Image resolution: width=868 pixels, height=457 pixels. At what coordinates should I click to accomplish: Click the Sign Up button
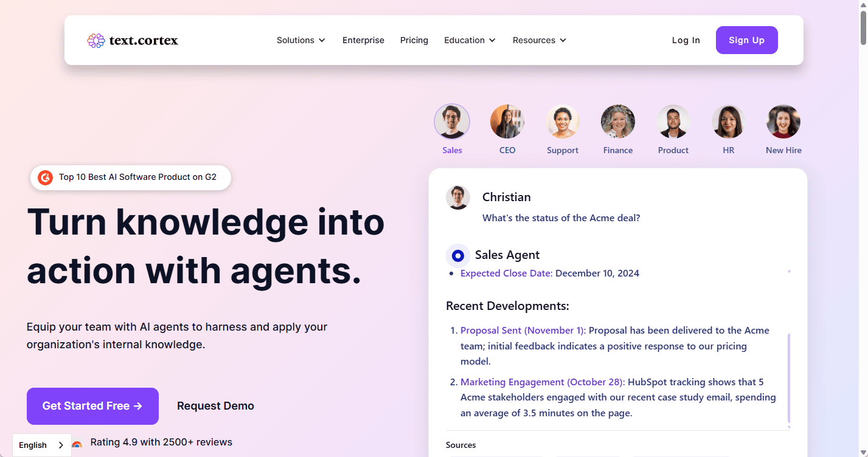click(x=746, y=40)
